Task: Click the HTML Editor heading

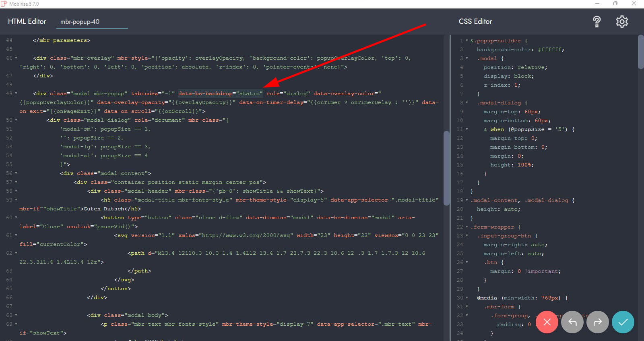Action: [x=27, y=21]
